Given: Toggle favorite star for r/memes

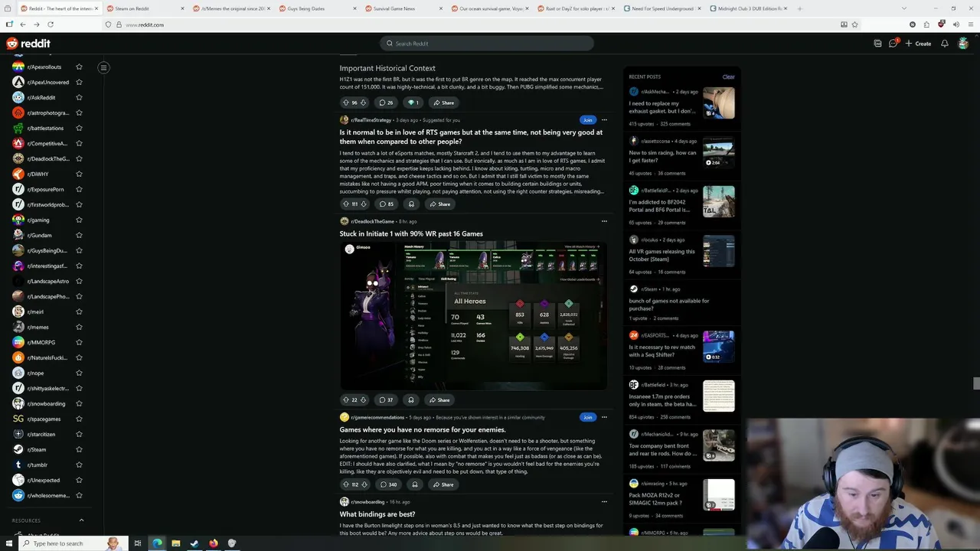Looking at the screenshot, I should pyautogui.click(x=79, y=327).
